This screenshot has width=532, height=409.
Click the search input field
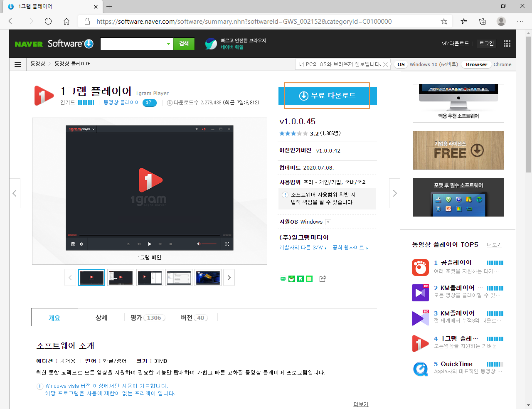pyautogui.click(x=133, y=44)
